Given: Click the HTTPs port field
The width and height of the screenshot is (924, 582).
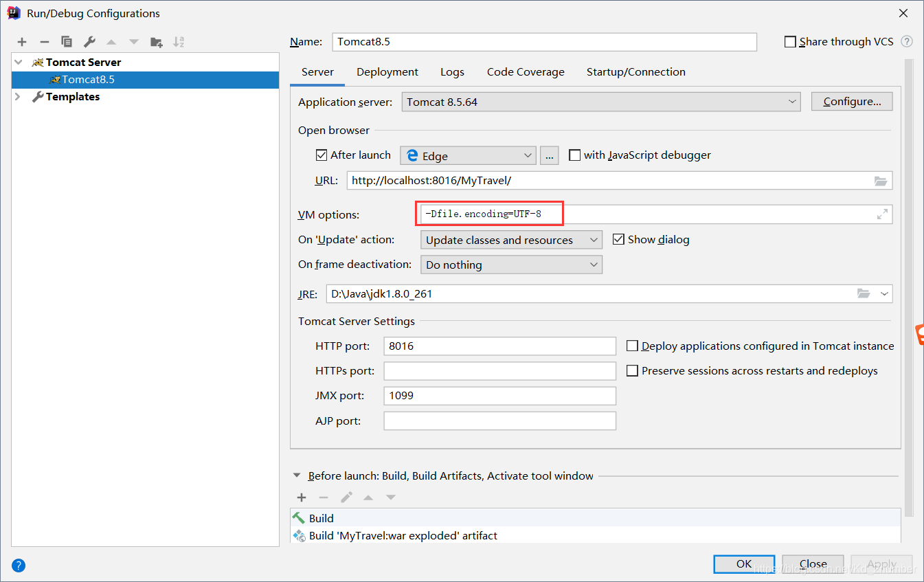Looking at the screenshot, I should click(500, 371).
